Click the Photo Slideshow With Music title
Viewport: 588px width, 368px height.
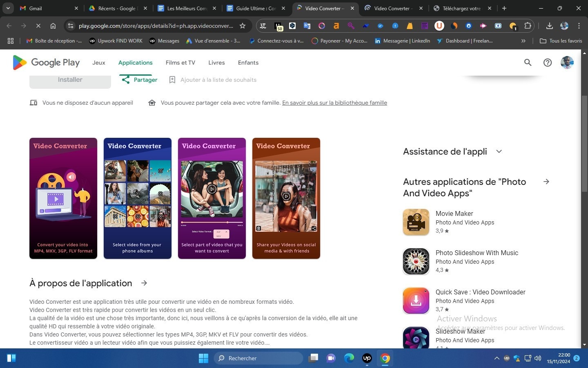click(x=477, y=253)
